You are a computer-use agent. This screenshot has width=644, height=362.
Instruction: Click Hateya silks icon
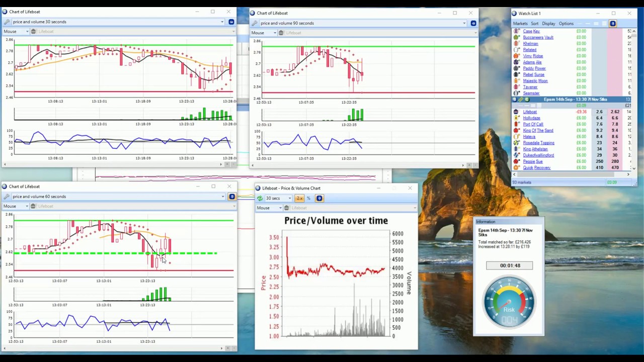click(516, 137)
